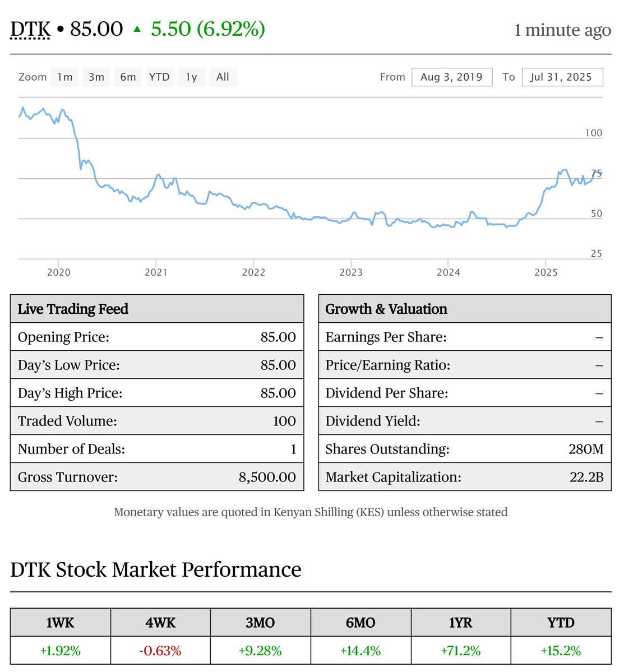This screenshot has width=624, height=672.
Task: Click the Gross Turnover value 8,500.00
Action: 267,477
